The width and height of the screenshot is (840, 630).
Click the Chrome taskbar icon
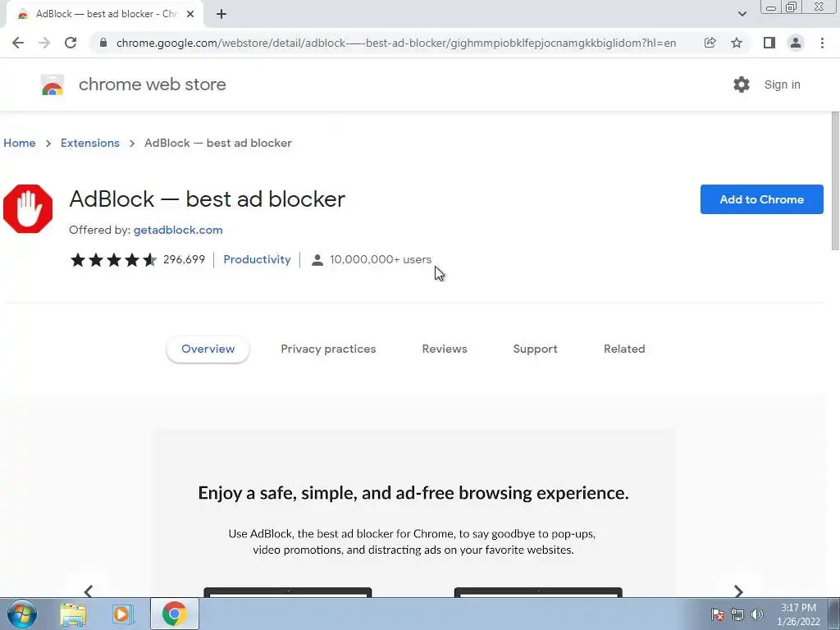[174, 614]
